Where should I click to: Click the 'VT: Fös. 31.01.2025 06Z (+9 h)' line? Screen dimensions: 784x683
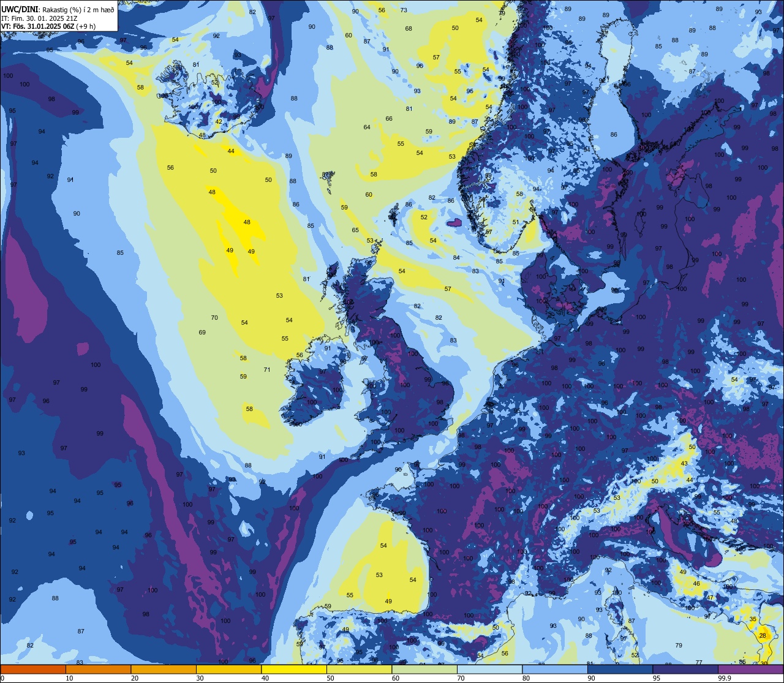[x=48, y=26]
